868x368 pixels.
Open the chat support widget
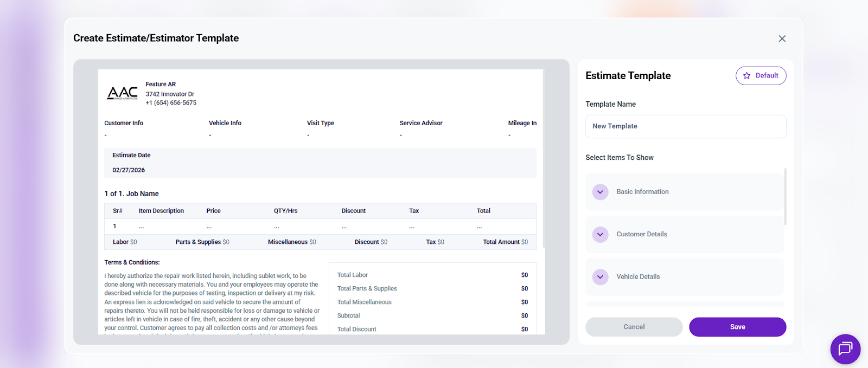point(845,348)
